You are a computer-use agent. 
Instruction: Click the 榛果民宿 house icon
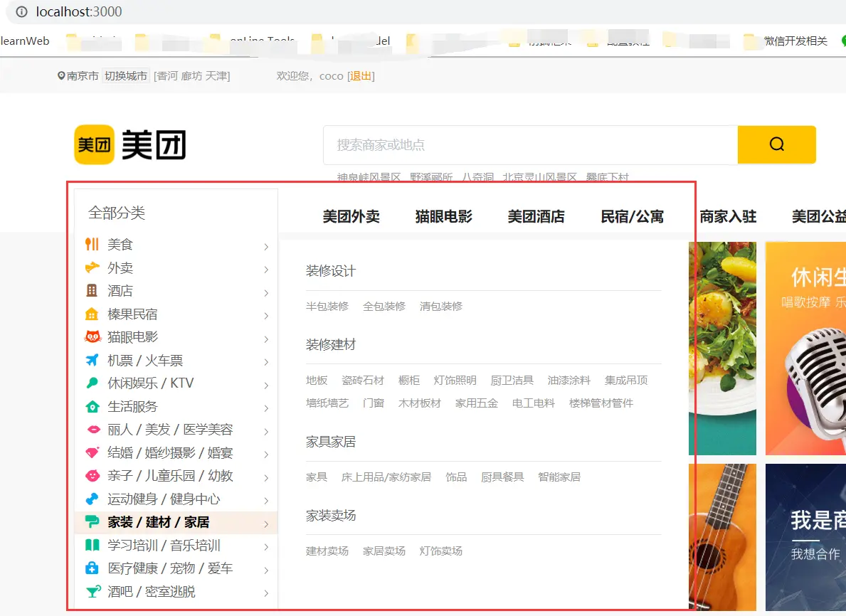[x=92, y=314]
